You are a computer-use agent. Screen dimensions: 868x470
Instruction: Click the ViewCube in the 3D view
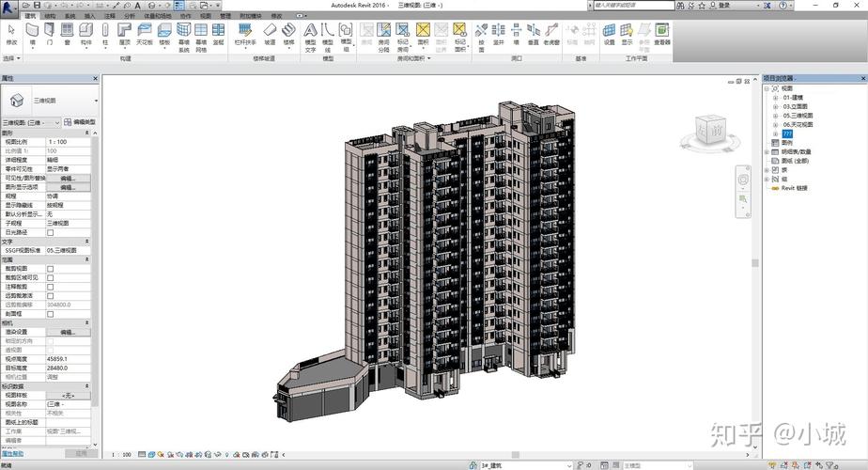pos(710,131)
